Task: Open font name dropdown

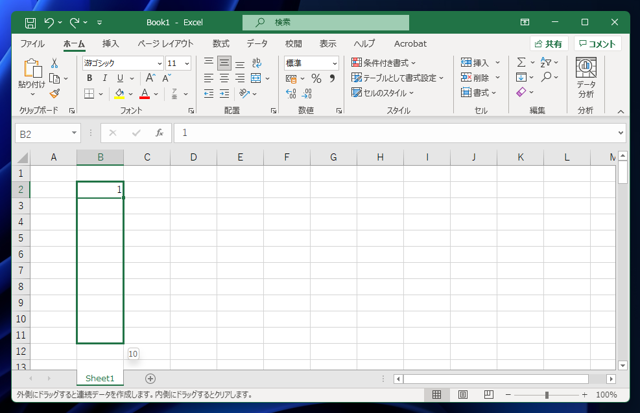Action: coord(160,63)
